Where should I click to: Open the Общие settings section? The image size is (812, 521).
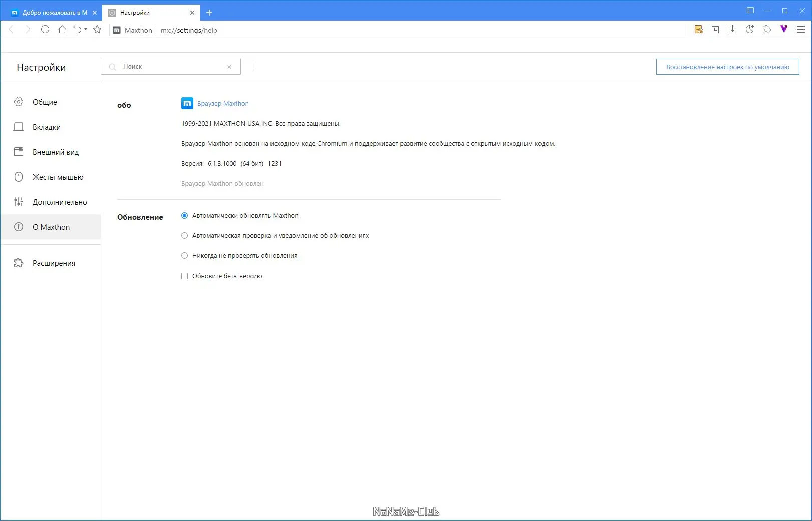[x=51, y=102]
